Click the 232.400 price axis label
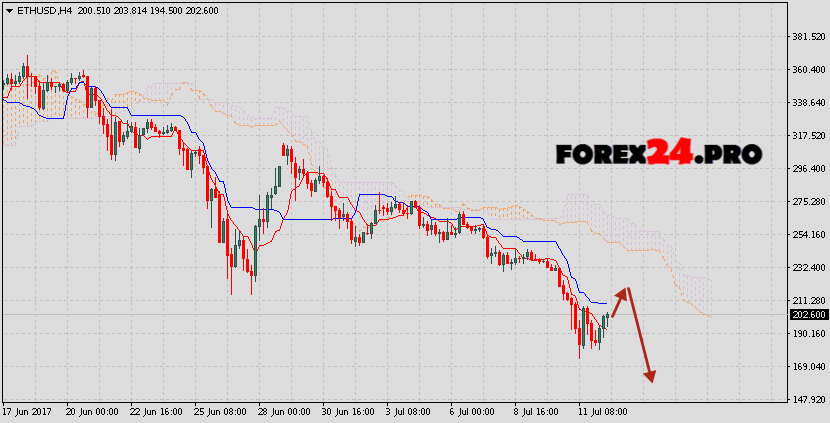The image size is (830, 423). [808, 268]
